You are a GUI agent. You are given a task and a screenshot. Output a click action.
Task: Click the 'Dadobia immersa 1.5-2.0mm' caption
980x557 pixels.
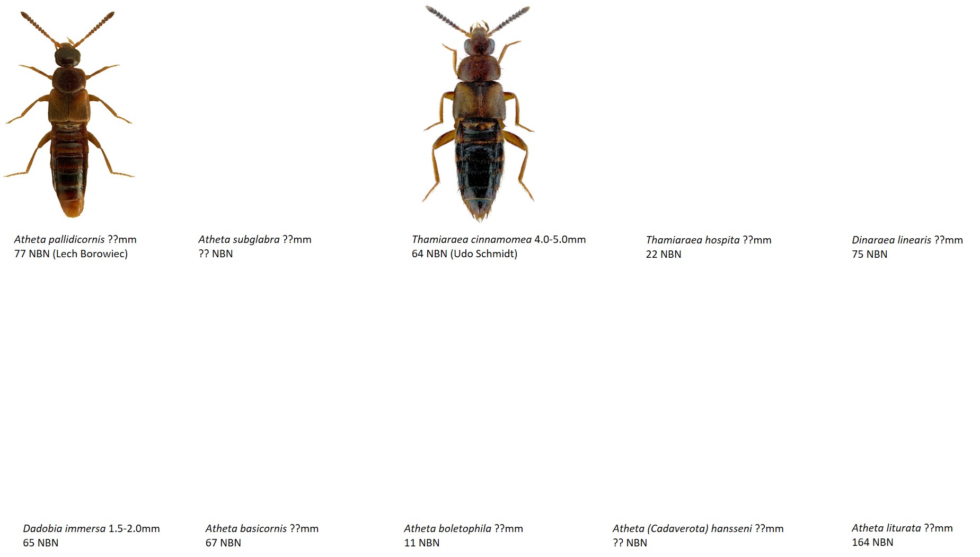point(91,528)
